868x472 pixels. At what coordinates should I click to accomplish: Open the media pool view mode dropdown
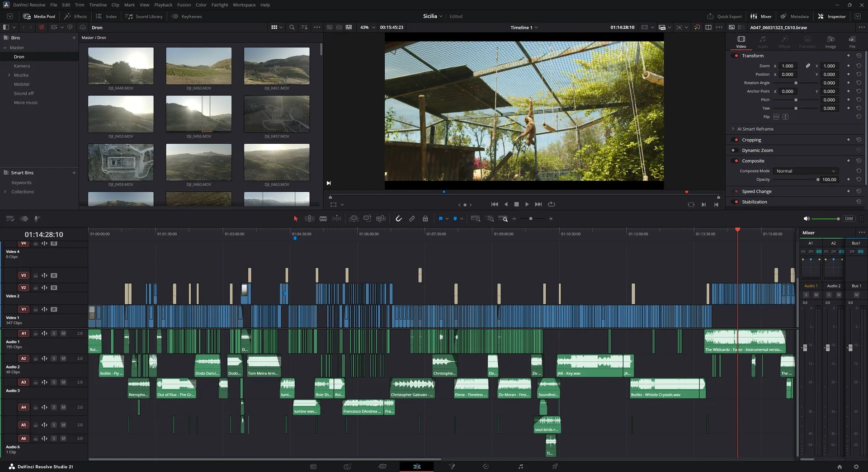[x=277, y=28]
